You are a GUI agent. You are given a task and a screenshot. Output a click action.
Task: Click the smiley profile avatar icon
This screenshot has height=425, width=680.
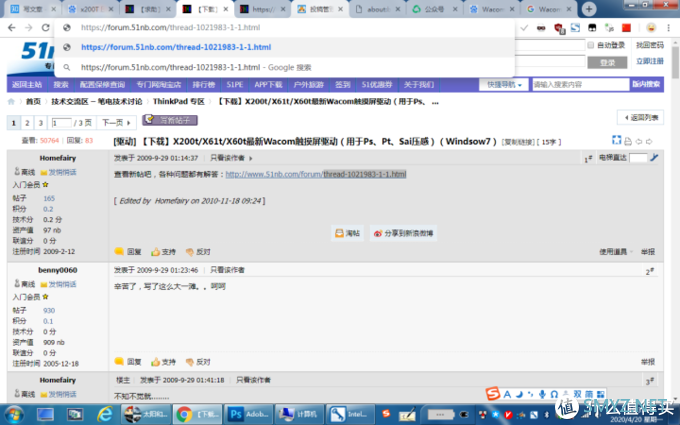651,28
